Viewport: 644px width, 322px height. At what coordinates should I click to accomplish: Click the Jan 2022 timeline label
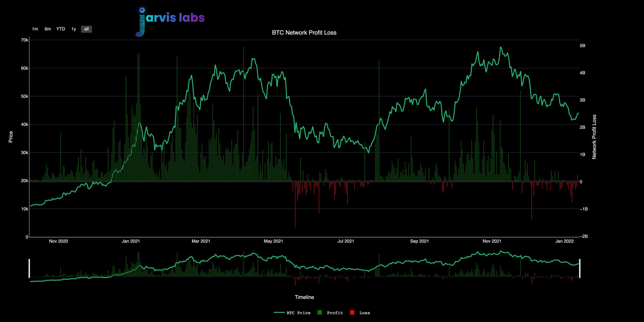(x=565, y=241)
